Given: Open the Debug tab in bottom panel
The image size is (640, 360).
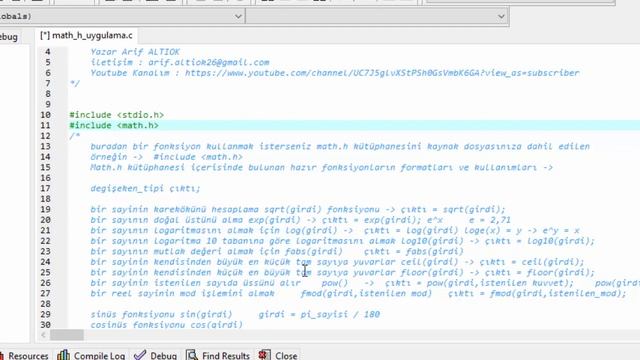Looking at the screenshot, I should click(156, 356).
